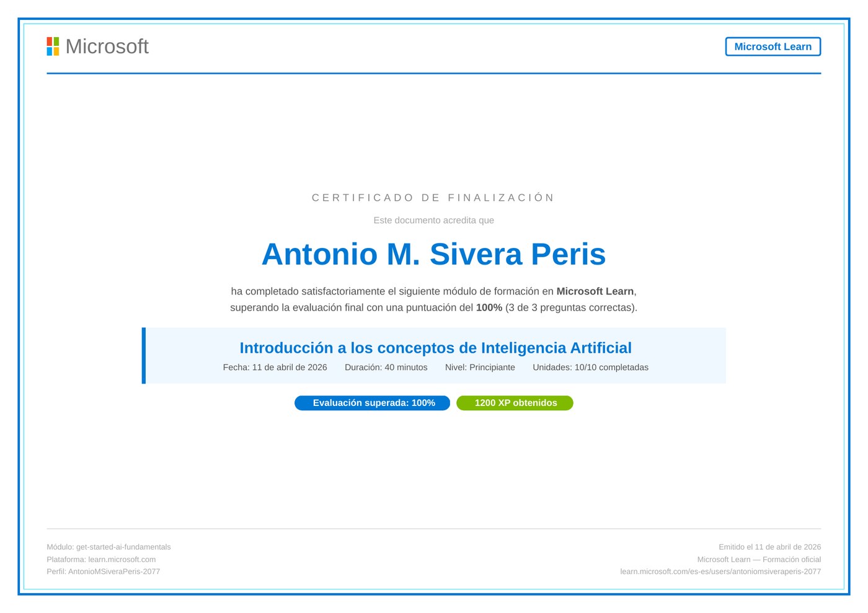The width and height of the screenshot is (868, 613).
Task: Select the 'CERTIFICADO DE FINALIZACIÓN' heading
Action: coord(433,198)
